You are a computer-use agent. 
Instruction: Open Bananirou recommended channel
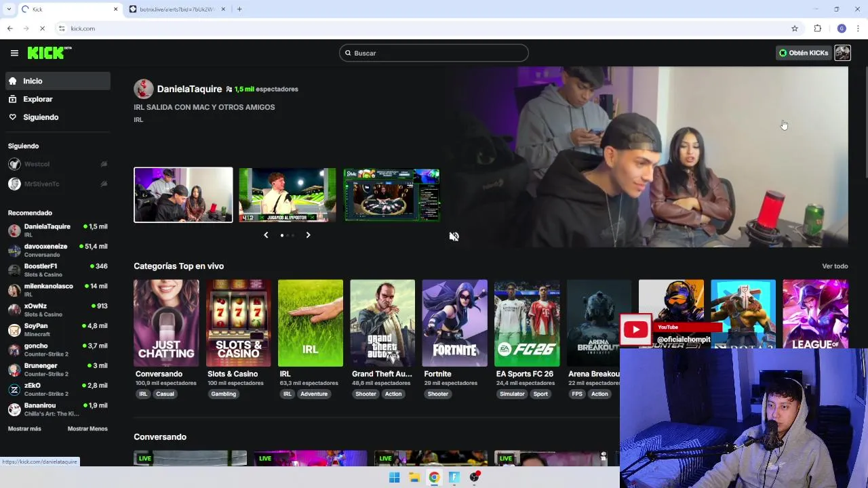[58, 409]
